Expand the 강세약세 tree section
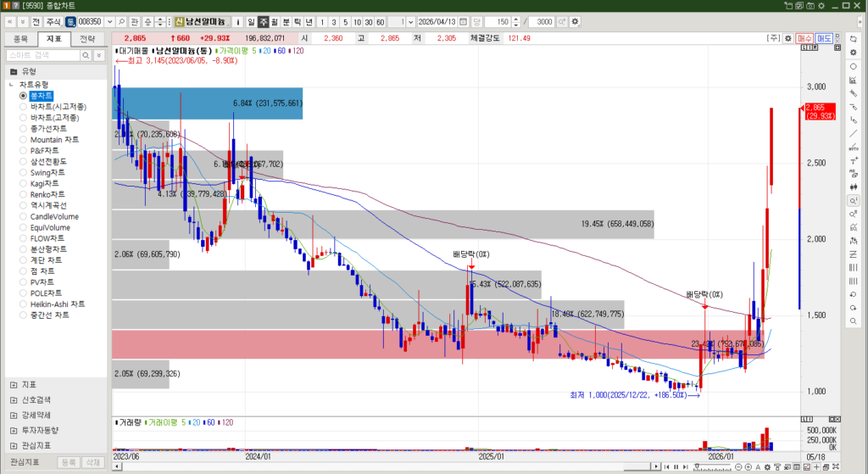This screenshot has height=474, width=868. pos(14,415)
